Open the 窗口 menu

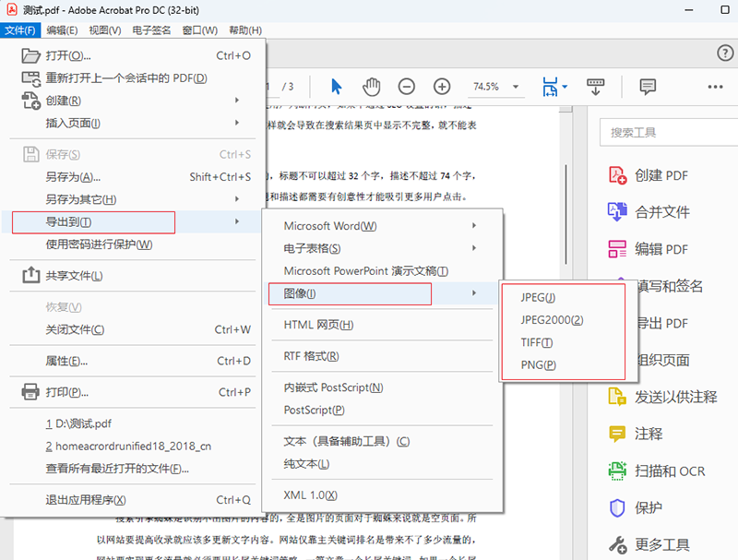click(200, 30)
